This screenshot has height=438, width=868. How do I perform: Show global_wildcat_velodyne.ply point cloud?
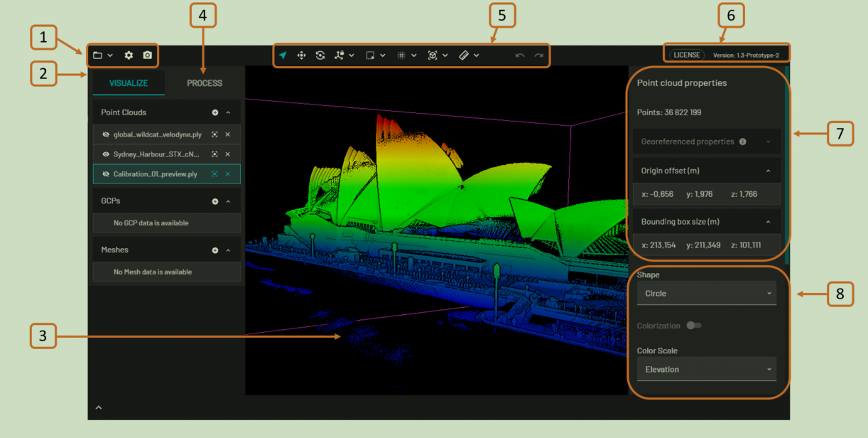pos(105,134)
